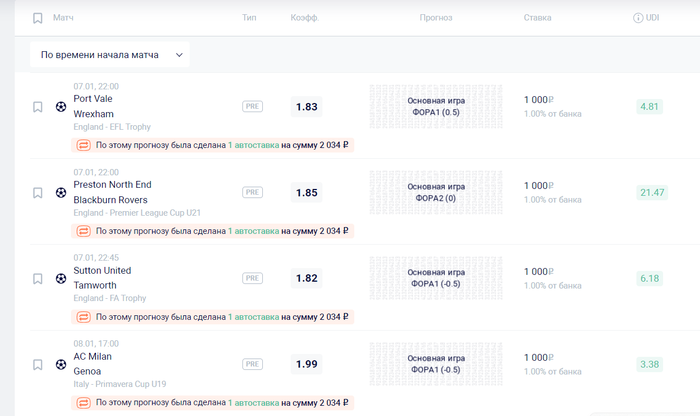Click UDI value 4.81
The width and height of the screenshot is (700, 416).
650,107
